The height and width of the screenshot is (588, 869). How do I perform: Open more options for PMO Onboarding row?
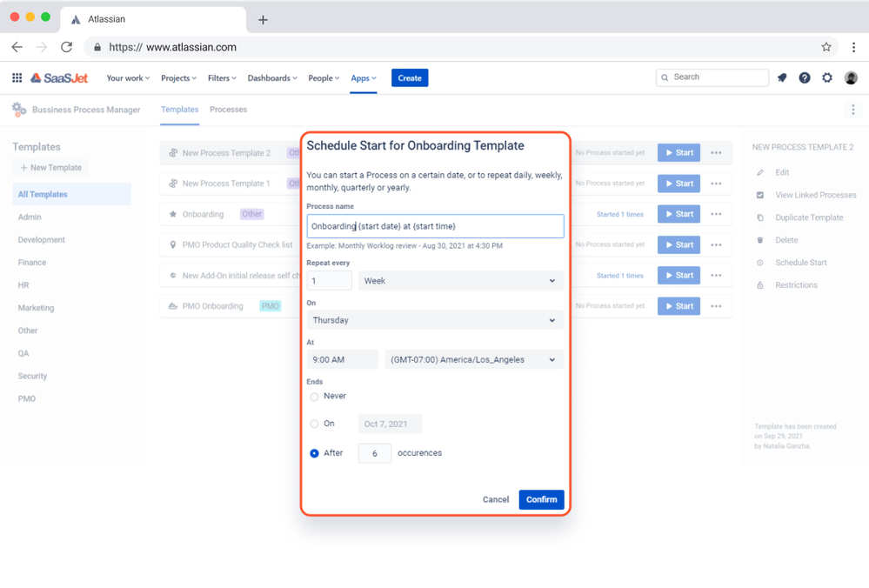[716, 306]
